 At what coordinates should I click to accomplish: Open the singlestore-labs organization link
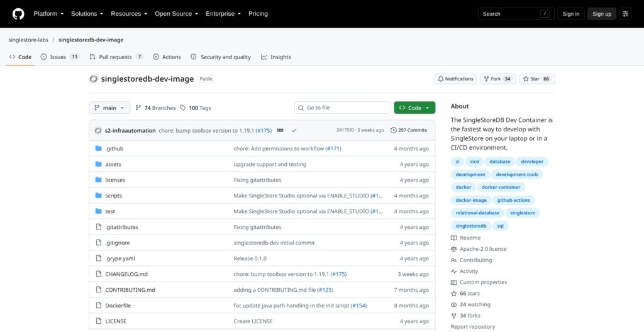tap(28, 40)
